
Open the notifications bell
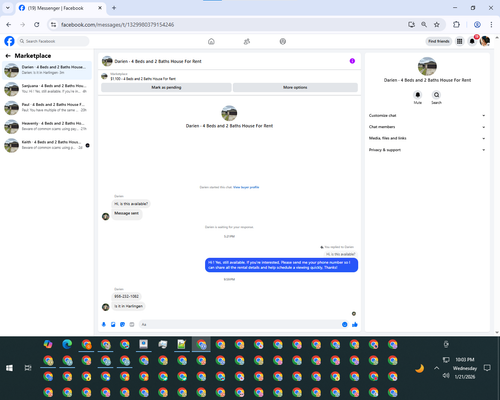point(472,41)
